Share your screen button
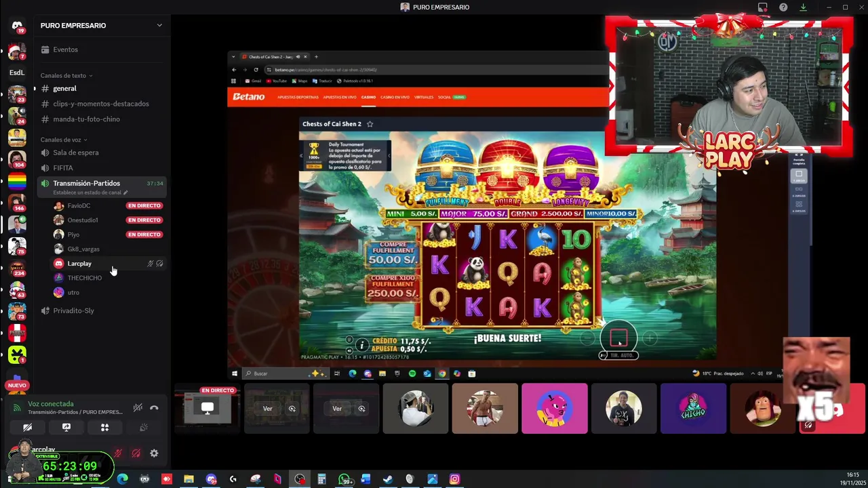 click(x=66, y=428)
